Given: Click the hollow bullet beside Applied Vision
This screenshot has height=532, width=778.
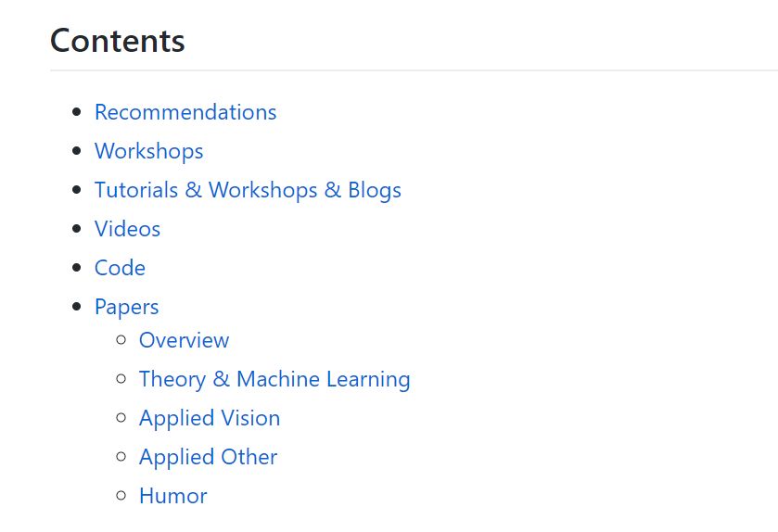Looking at the screenshot, I should pyautogui.click(x=121, y=418).
